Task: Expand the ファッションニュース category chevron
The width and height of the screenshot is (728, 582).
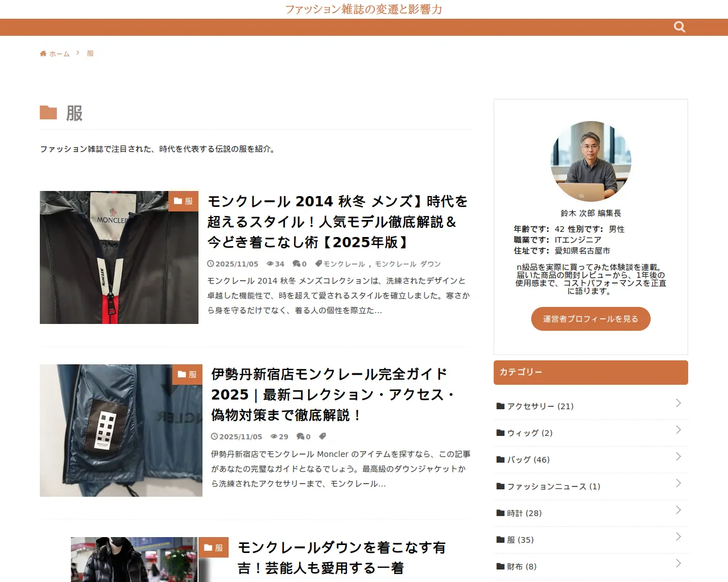Action: pos(678,483)
